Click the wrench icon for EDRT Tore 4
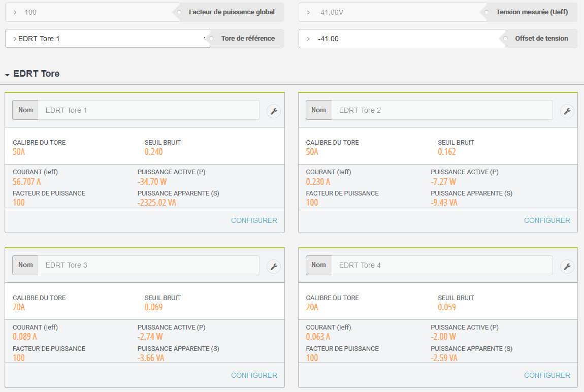The width and height of the screenshot is (584, 392). [567, 267]
